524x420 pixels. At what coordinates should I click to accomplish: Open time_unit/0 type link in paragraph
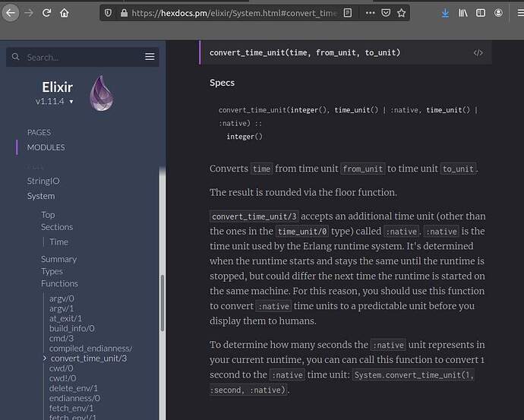tap(302, 231)
